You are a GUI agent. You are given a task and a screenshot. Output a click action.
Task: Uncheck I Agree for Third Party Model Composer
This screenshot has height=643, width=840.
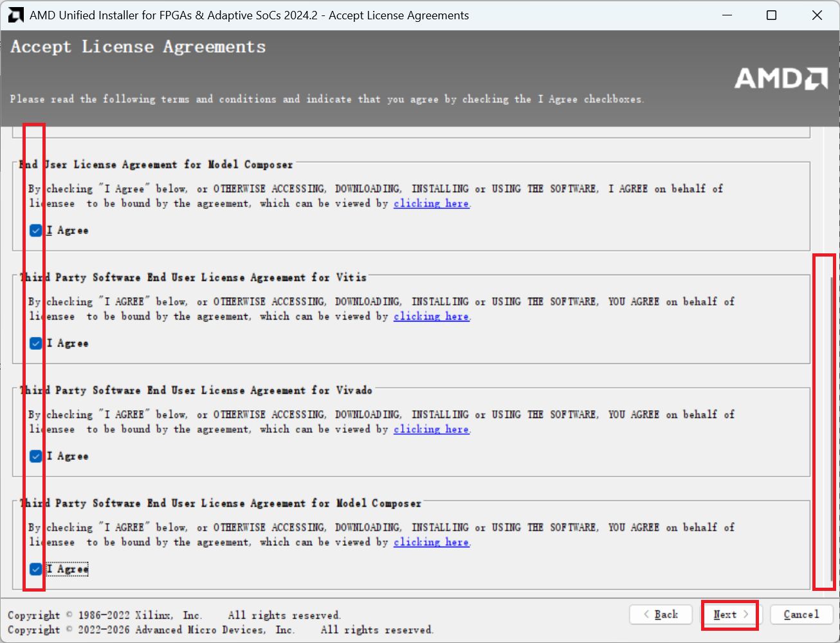pyautogui.click(x=36, y=569)
